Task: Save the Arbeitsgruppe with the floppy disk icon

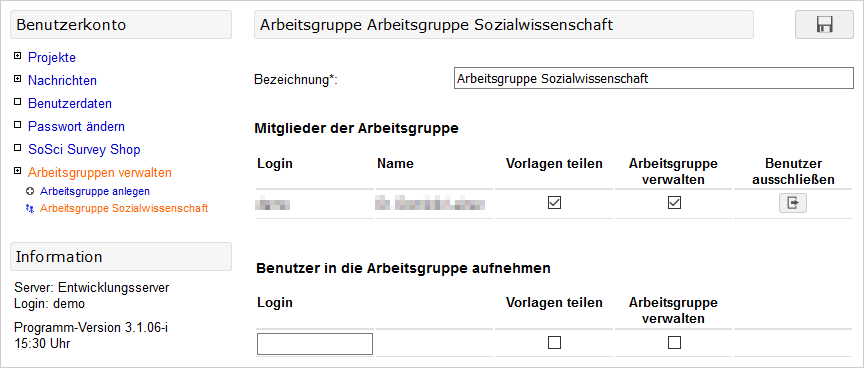Action: (824, 25)
